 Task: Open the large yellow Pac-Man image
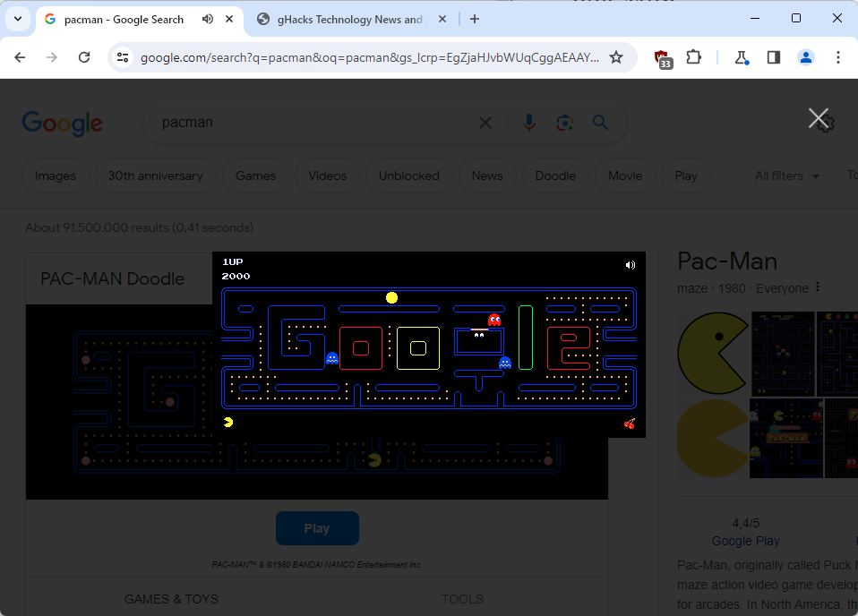[x=712, y=353]
